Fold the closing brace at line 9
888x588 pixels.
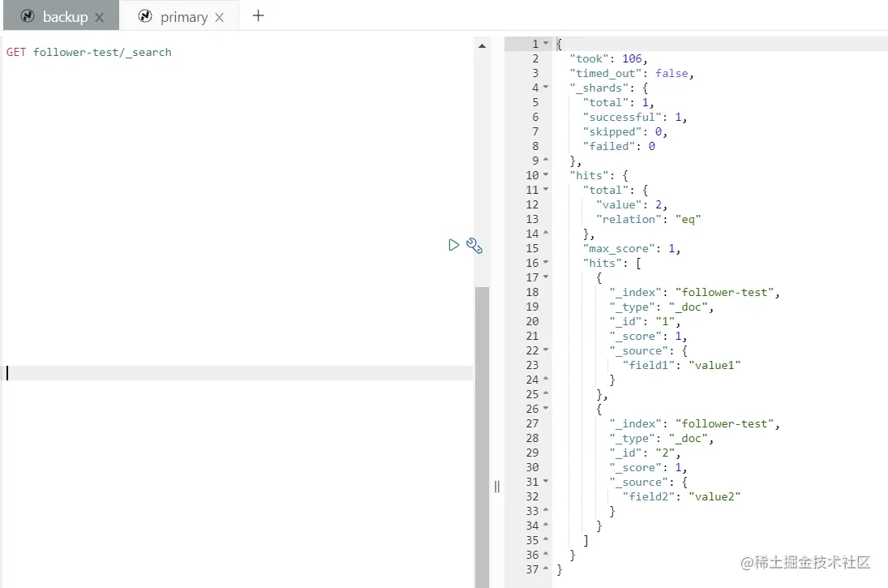[546, 161]
